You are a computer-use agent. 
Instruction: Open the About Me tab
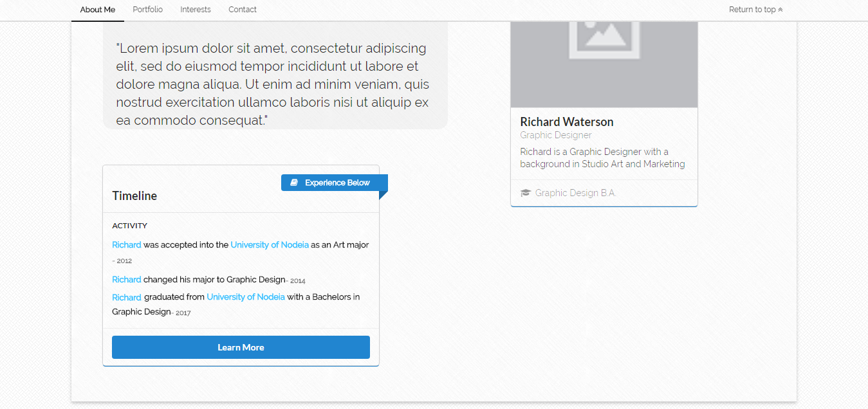[97, 9]
